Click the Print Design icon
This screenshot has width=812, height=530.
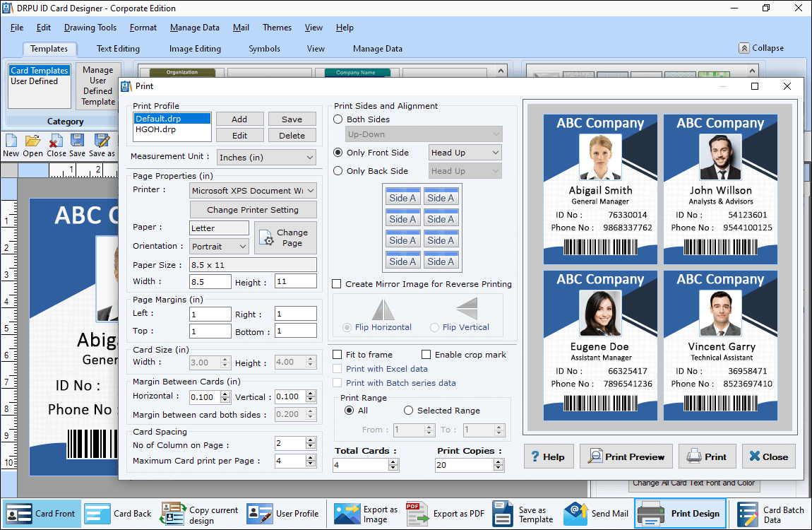651,514
